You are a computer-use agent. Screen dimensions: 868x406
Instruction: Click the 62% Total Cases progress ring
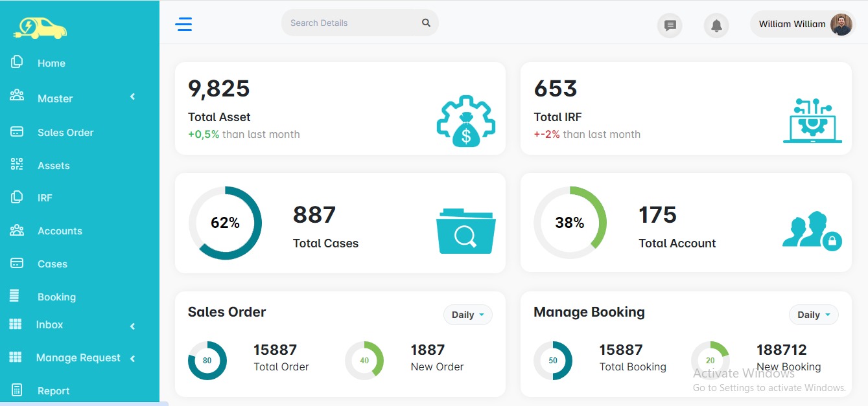[225, 223]
